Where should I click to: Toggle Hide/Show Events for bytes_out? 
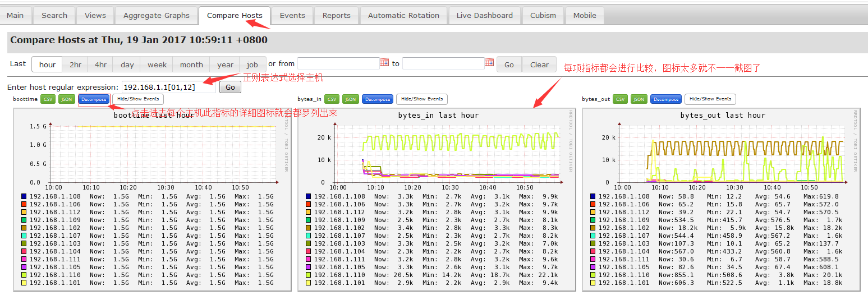(710, 99)
